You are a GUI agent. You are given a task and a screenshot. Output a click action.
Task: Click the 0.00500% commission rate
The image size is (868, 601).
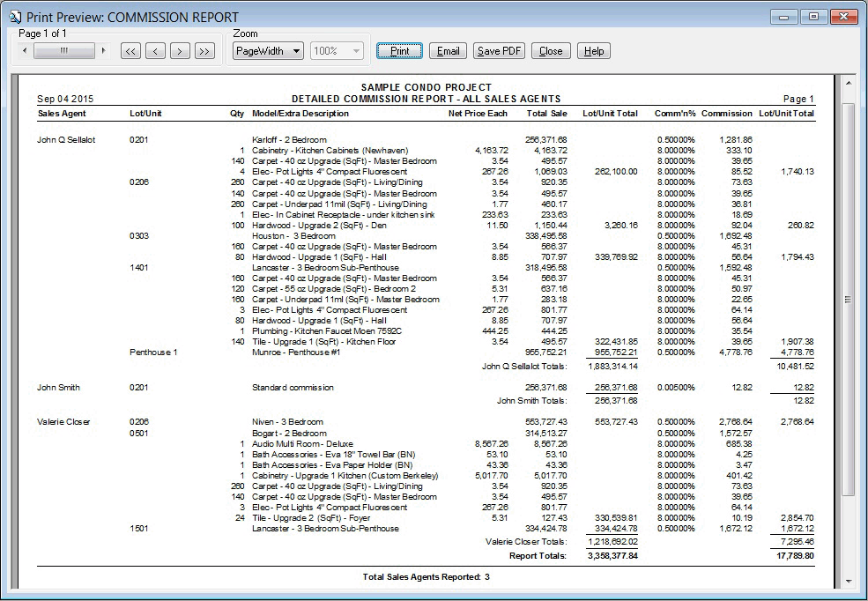(676, 388)
